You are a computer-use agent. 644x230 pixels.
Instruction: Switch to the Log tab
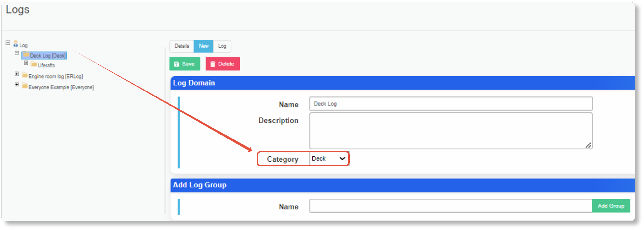coord(222,46)
